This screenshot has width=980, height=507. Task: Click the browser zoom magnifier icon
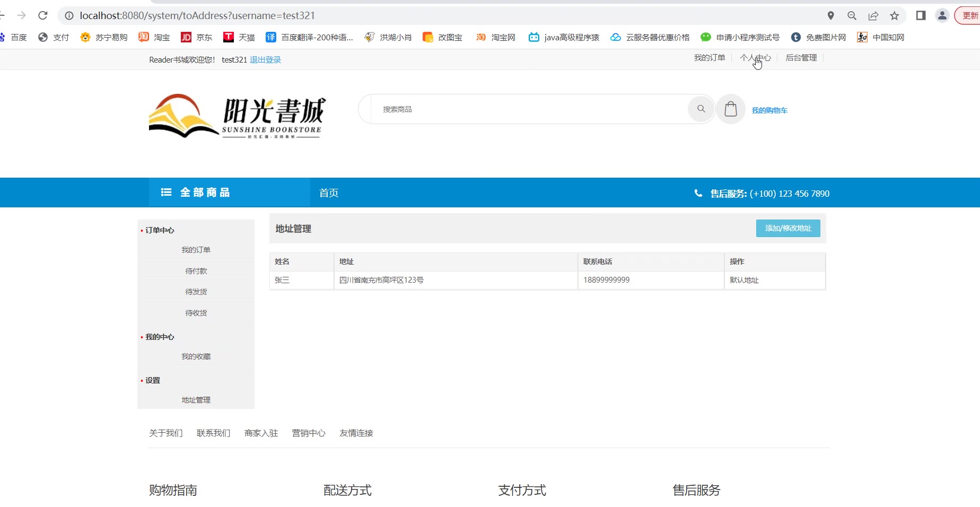(x=852, y=15)
